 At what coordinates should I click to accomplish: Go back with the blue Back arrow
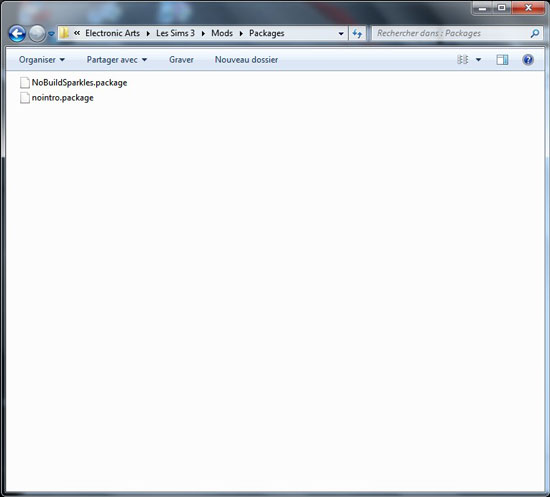(x=17, y=34)
